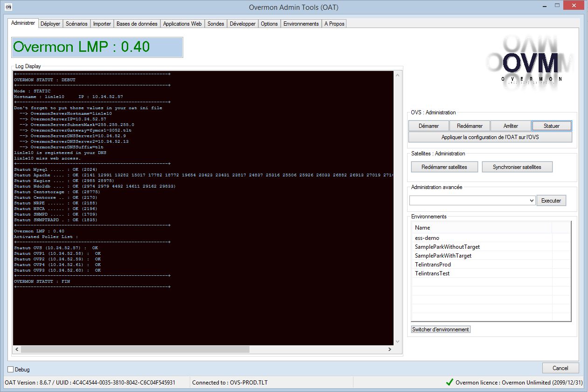Viewport: 588px width, 392px height.
Task: Open the Bases de données tab
Action: [137, 24]
